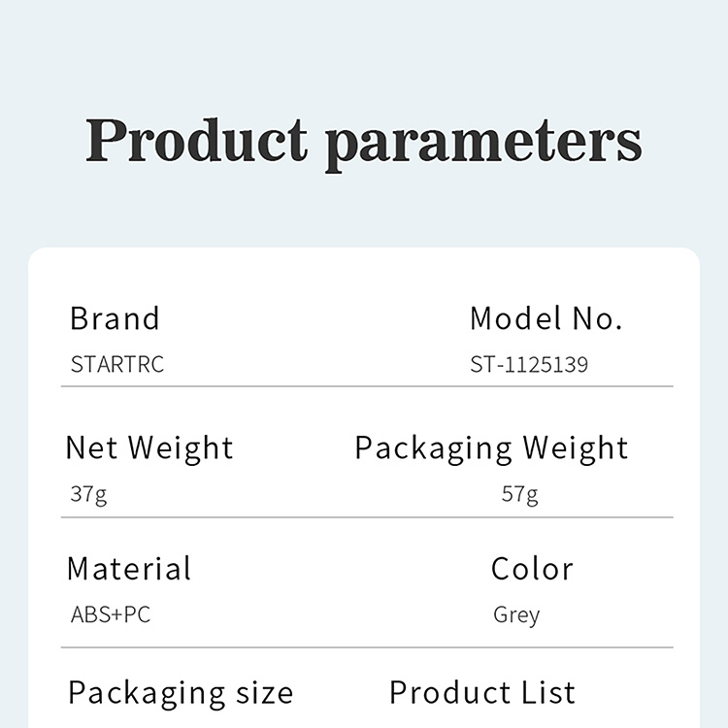Select the Packaging Weight label

(491, 447)
